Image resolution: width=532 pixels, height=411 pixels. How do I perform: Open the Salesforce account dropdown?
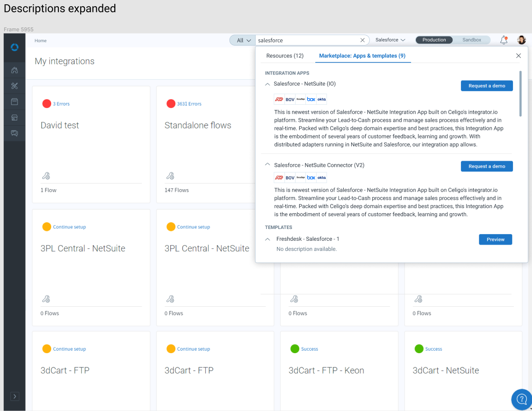(390, 40)
